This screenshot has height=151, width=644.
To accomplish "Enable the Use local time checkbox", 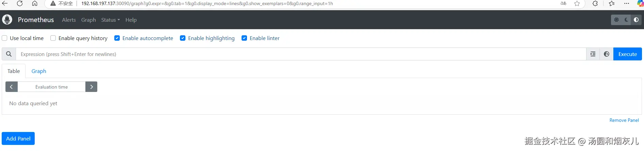I will click(x=5, y=38).
